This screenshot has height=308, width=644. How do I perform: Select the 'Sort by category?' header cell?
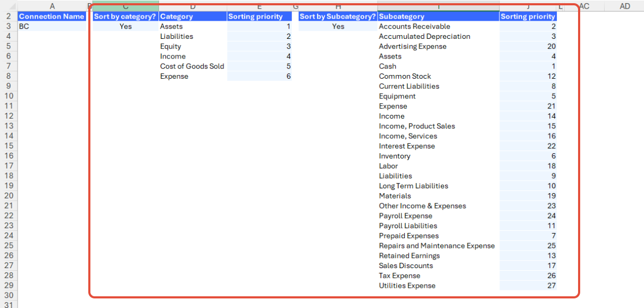[x=126, y=16]
